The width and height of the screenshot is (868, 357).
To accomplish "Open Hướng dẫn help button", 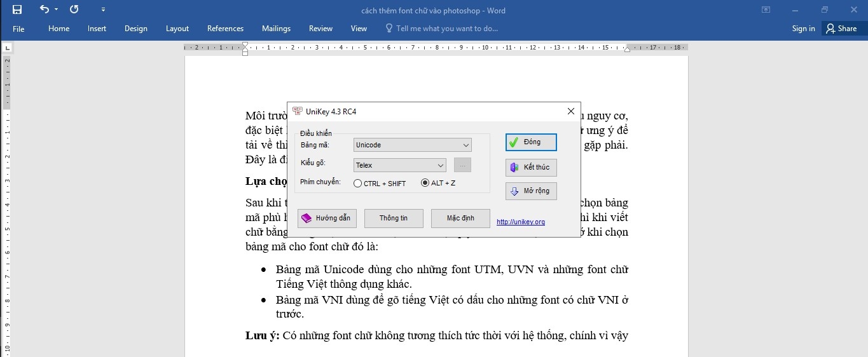I will pyautogui.click(x=327, y=218).
